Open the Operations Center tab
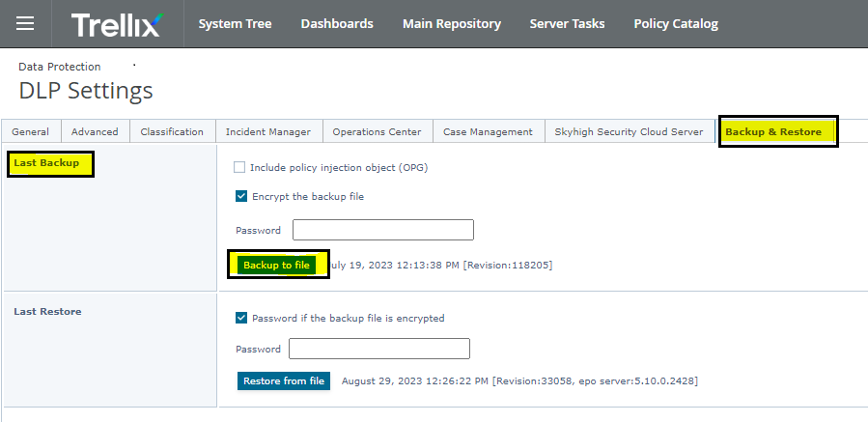Screen dimensions: 868x422 click(377, 131)
